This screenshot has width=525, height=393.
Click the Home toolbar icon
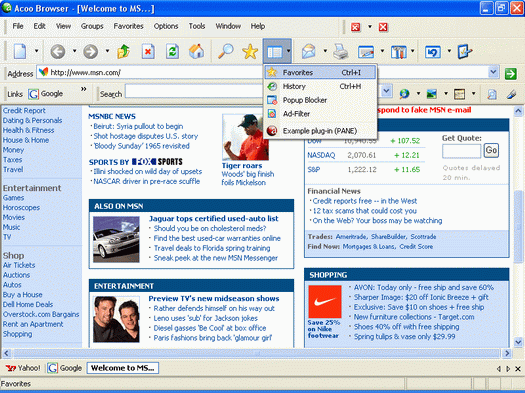(197, 52)
